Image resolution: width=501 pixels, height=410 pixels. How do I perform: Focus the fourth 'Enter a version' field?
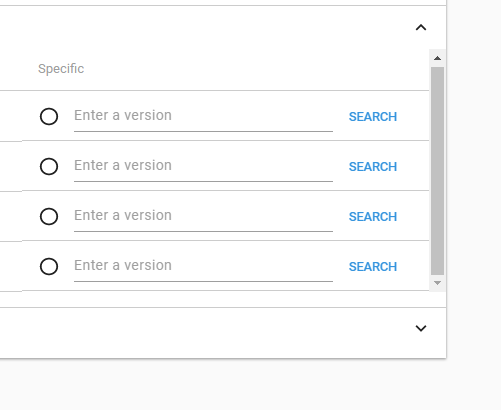203,266
